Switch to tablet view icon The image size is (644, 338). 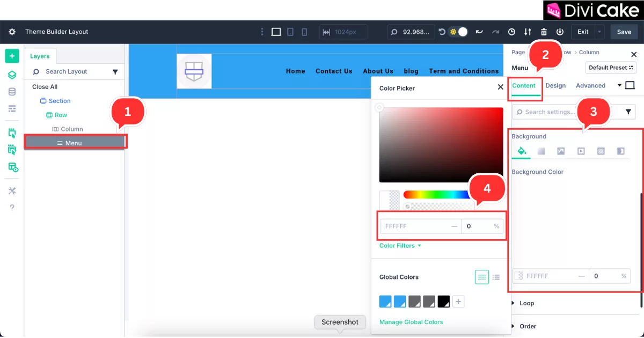tap(290, 32)
